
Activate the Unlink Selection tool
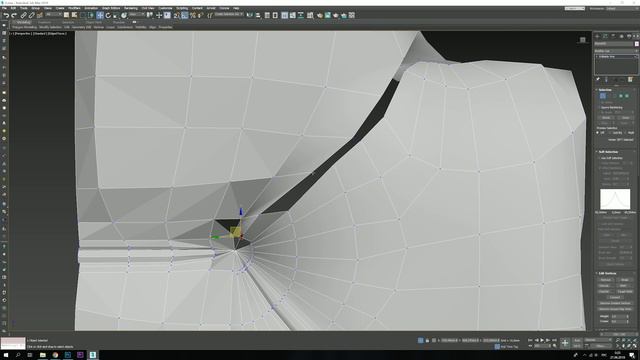(x=31, y=15)
